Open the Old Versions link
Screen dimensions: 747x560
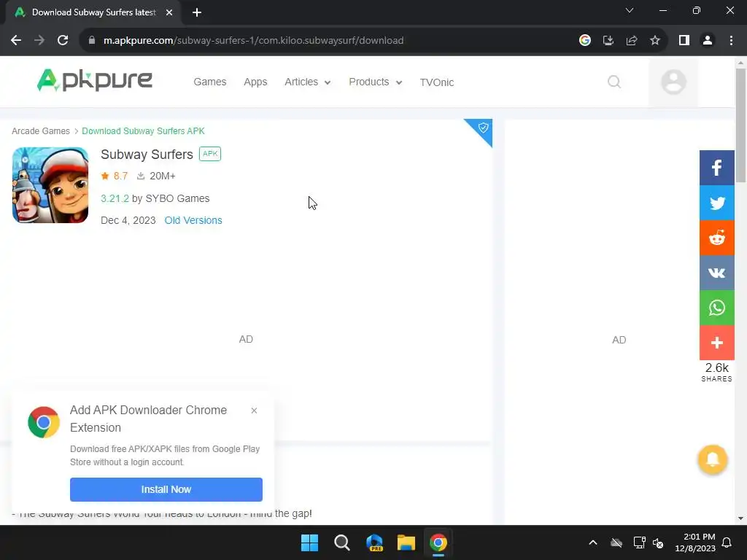click(193, 220)
